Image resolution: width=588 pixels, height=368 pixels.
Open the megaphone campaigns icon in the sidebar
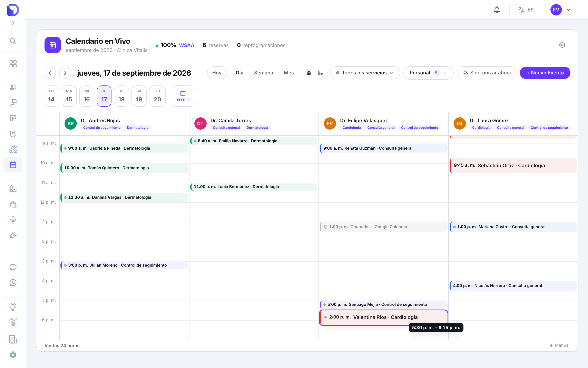click(13, 235)
